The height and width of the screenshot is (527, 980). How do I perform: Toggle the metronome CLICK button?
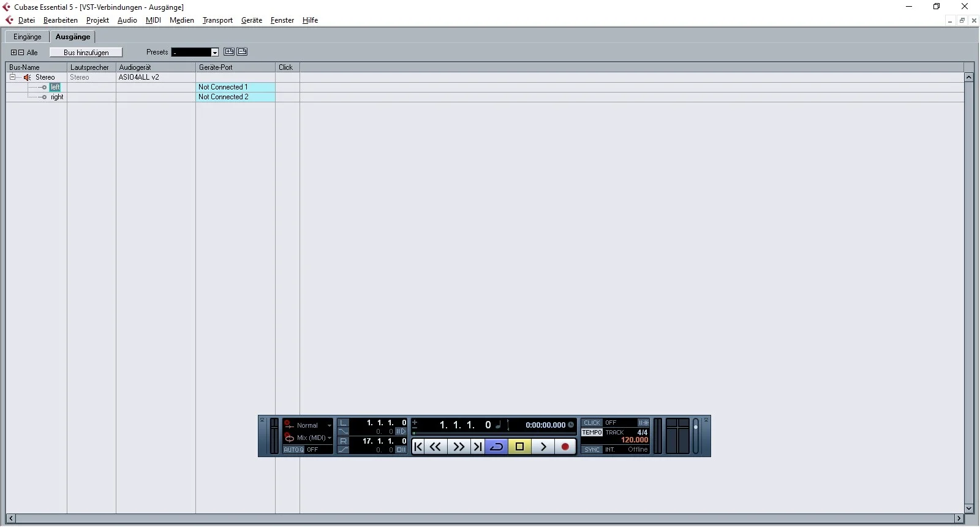(x=592, y=423)
